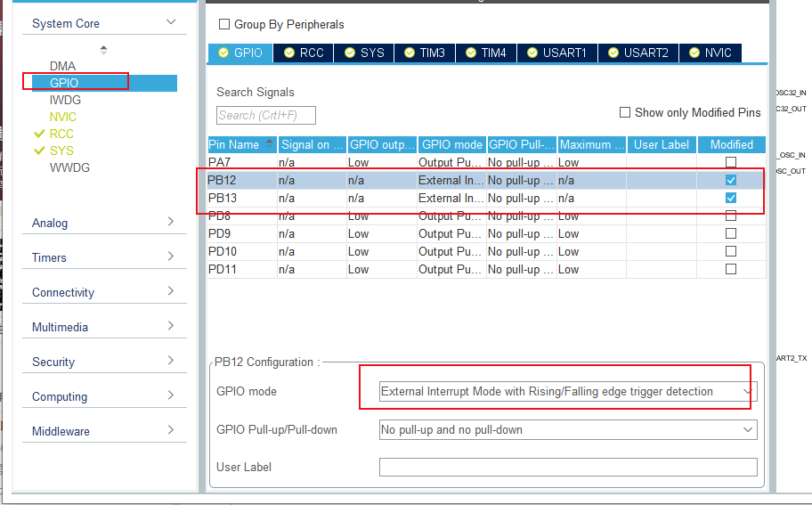Select the PB13 pin row
812x505 pixels.
486,198
